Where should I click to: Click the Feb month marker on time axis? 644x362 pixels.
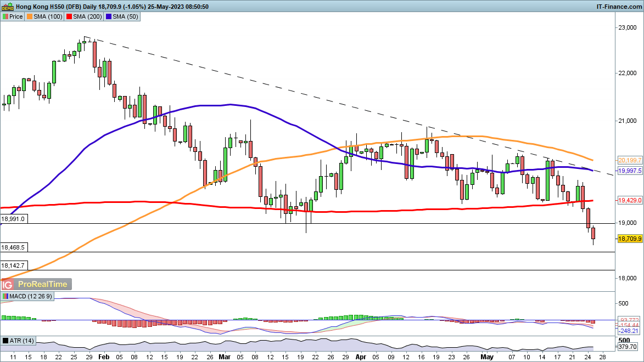[x=104, y=357]
